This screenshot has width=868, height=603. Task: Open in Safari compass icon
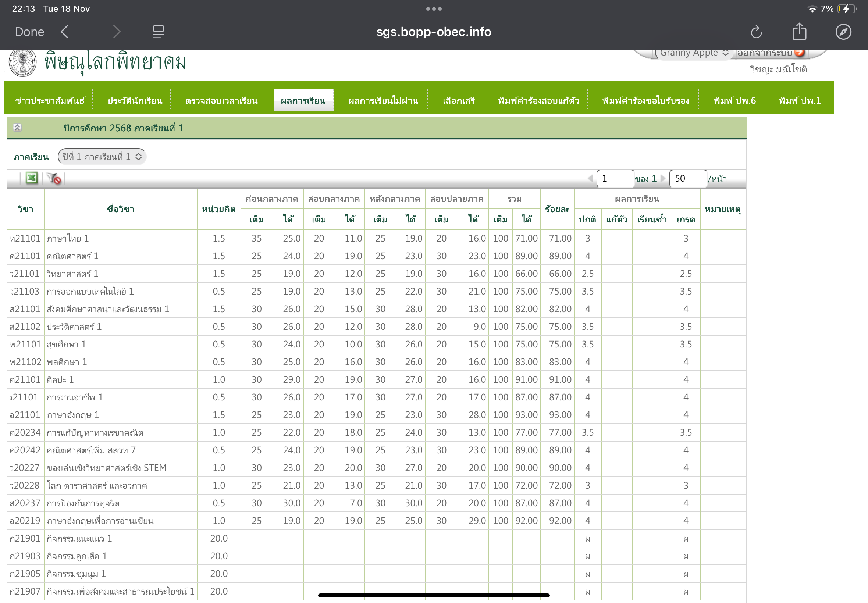pos(843,32)
